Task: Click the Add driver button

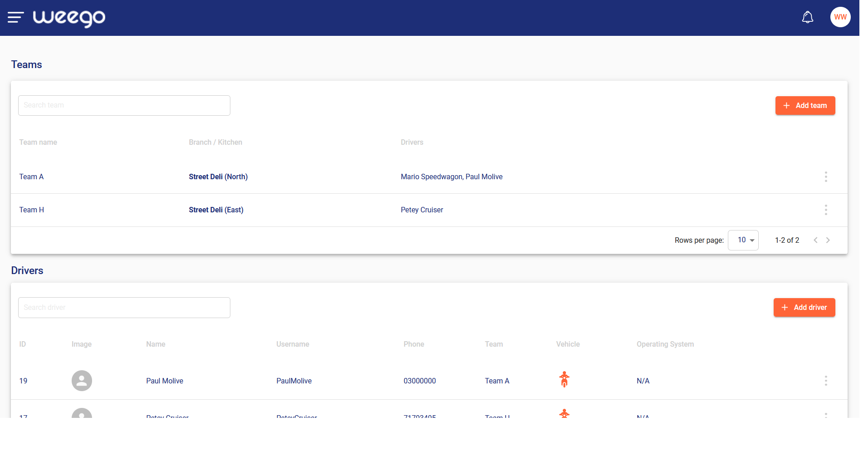Action: pos(804,308)
